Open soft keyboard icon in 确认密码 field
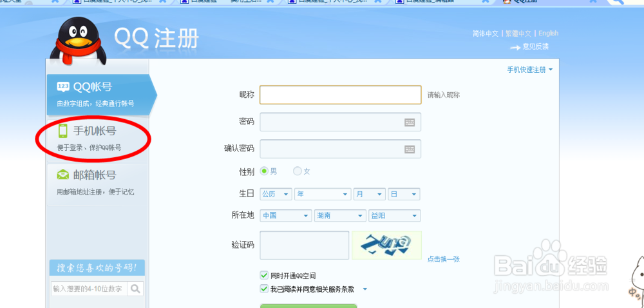644x308 pixels. click(410, 149)
